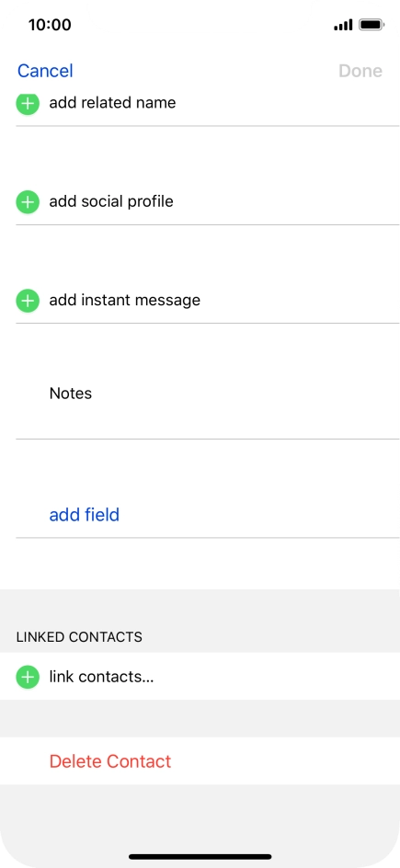This screenshot has width=400, height=868.
Task: Tap the cellular signal bars icon
Action: (343, 25)
